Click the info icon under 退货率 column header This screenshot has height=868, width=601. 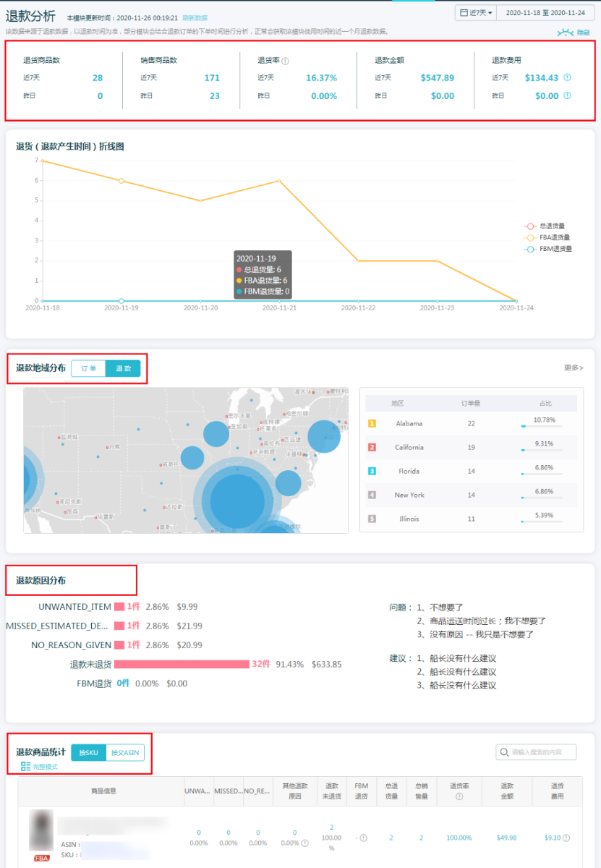coord(461,797)
